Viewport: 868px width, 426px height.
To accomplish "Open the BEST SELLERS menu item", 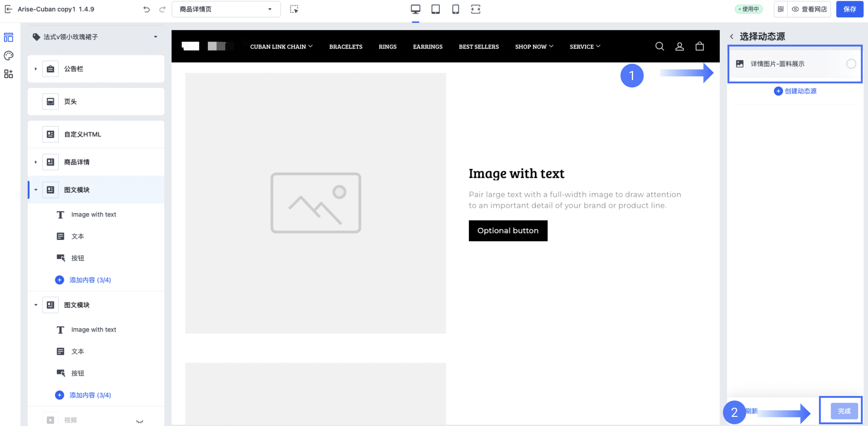I will [478, 47].
